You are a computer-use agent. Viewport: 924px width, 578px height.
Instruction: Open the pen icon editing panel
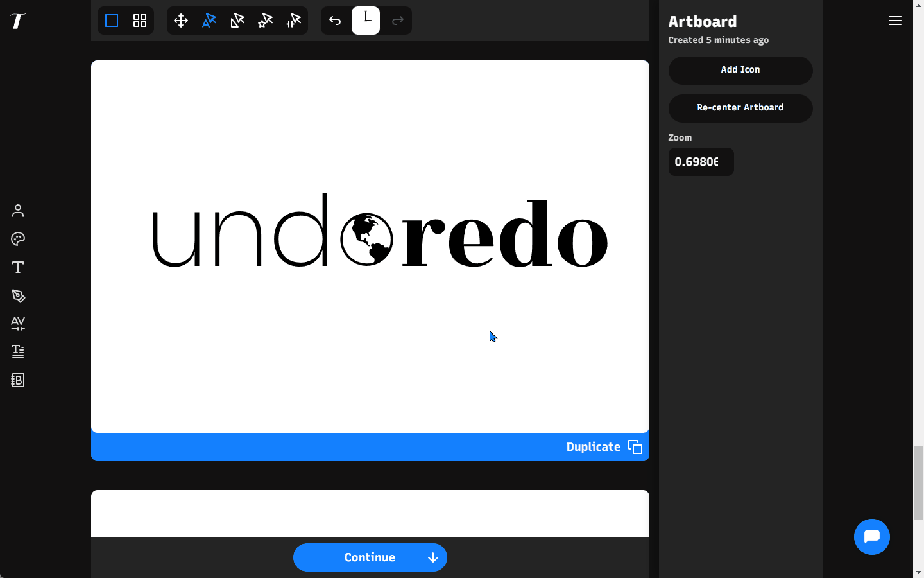17,296
